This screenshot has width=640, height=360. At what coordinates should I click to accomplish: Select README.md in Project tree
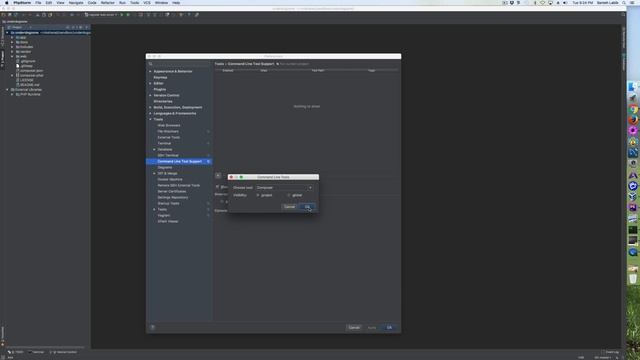coord(29,84)
